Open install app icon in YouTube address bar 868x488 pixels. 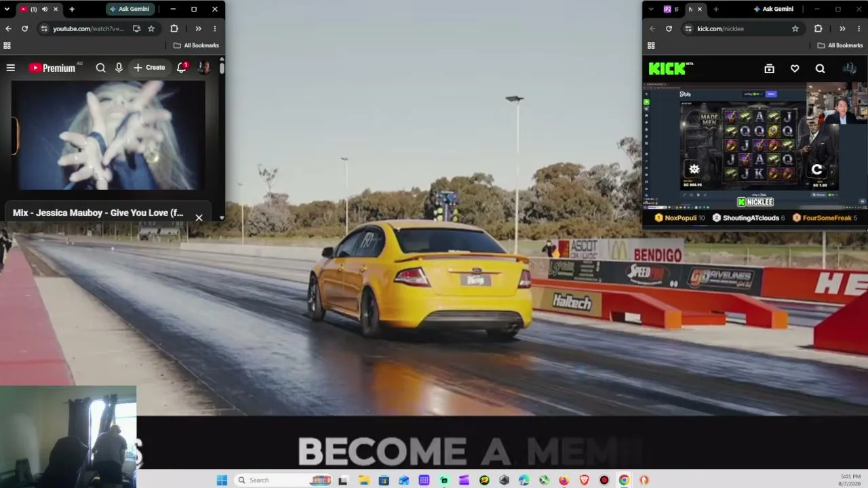click(x=136, y=28)
